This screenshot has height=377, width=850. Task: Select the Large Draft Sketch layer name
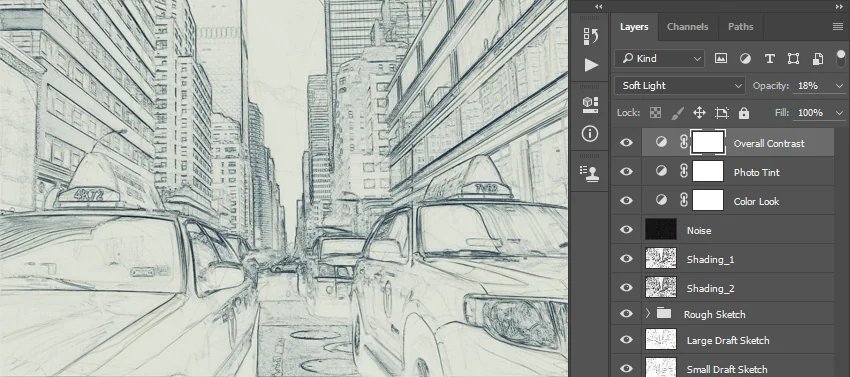tap(727, 341)
